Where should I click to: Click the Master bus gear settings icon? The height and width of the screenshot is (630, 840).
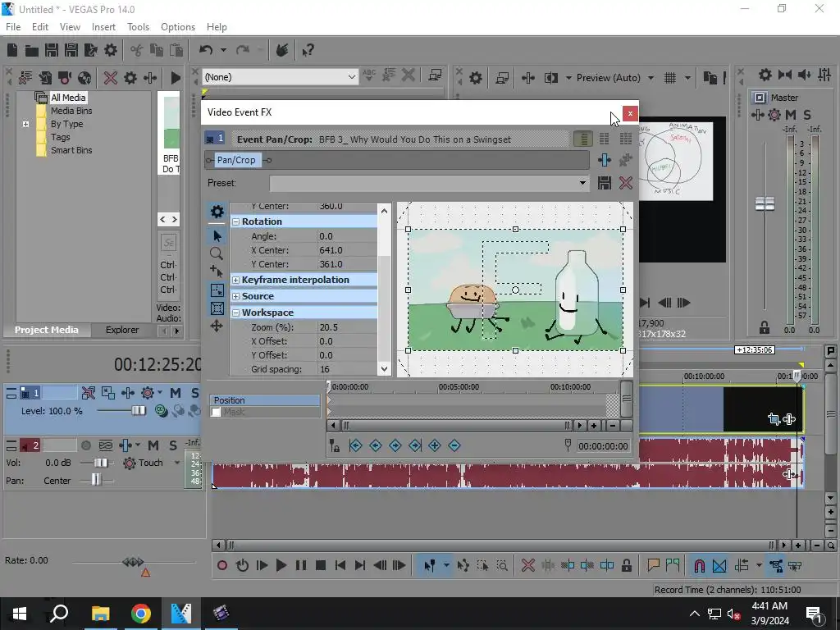click(x=765, y=75)
